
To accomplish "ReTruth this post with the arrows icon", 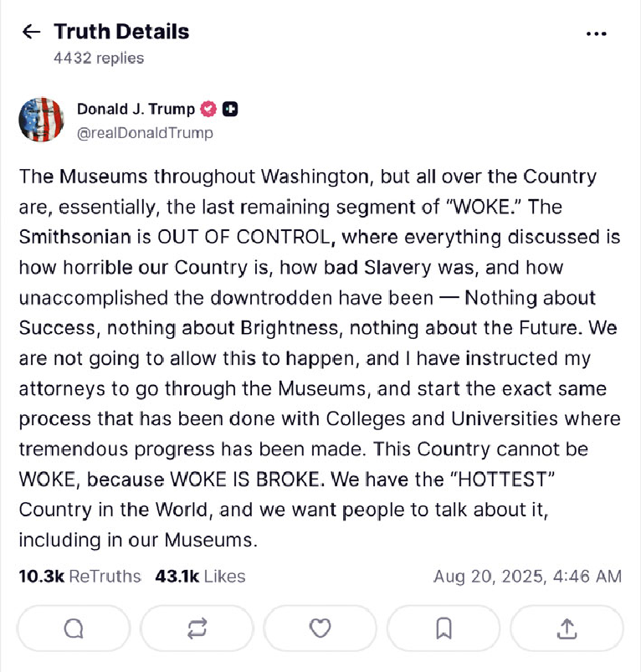I will pyautogui.click(x=197, y=628).
